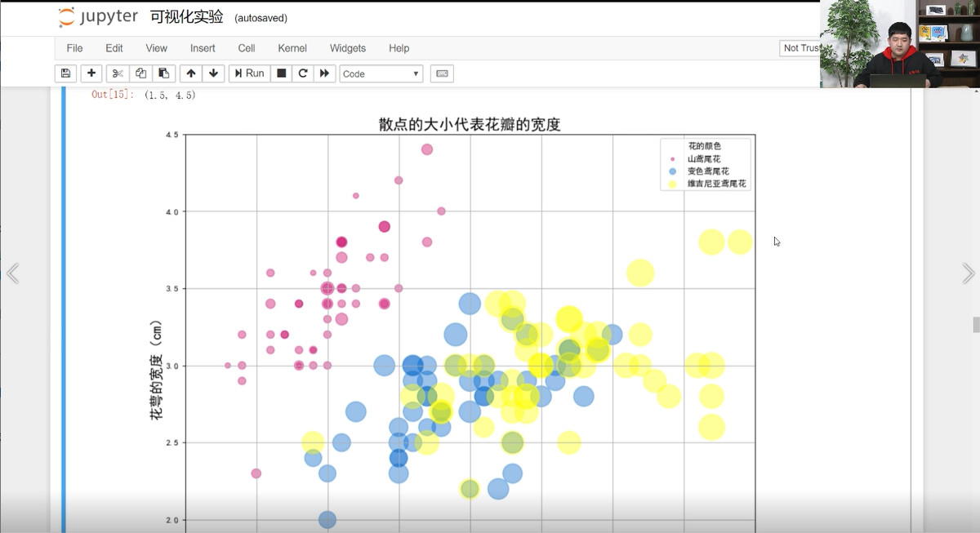The width and height of the screenshot is (980, 533).
Task: Click the Not Trusted notebook button
Action: [801, 48]
